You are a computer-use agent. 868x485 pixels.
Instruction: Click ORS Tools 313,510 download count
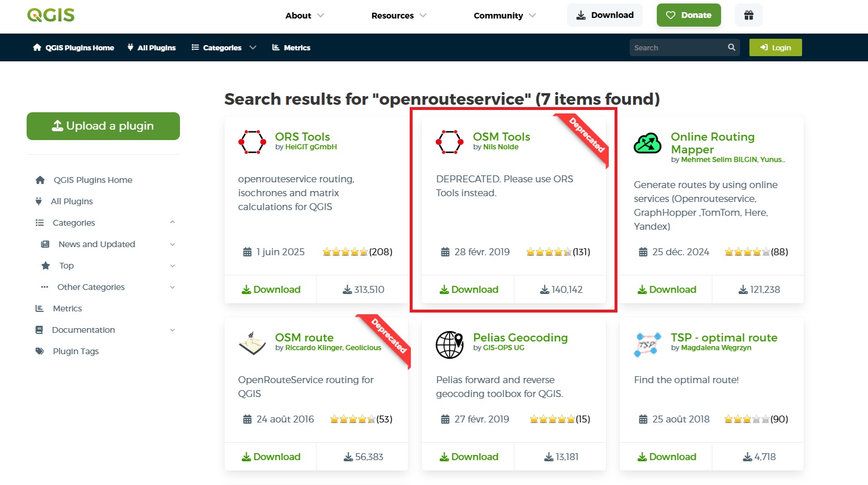pyautogui.click(x=363, y=289)
